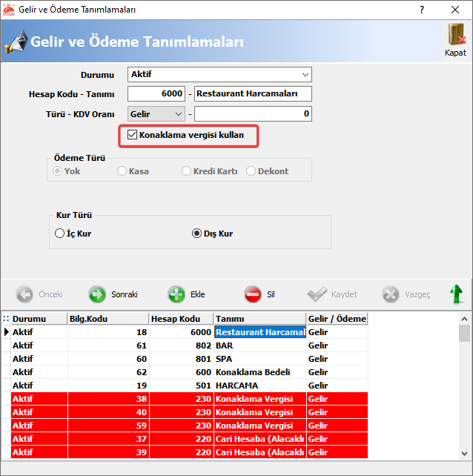Viewport: 473px width, 476px height.
Task: Click the row indicator arrow of first row
Action: pos(6,332)
